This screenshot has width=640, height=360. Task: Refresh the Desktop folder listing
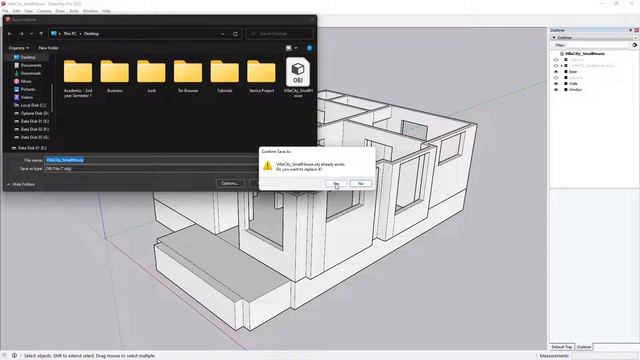(235, 34)
